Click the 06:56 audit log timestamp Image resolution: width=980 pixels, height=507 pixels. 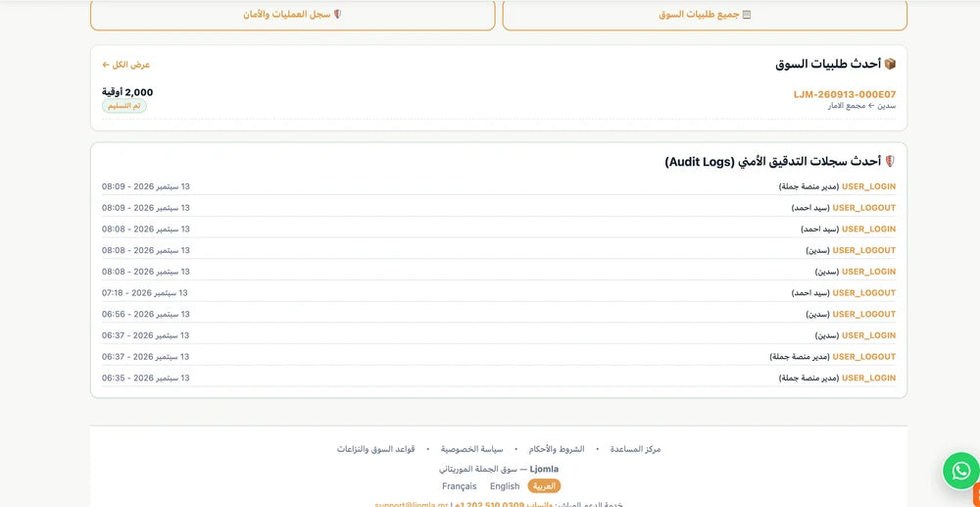point(146,314)
